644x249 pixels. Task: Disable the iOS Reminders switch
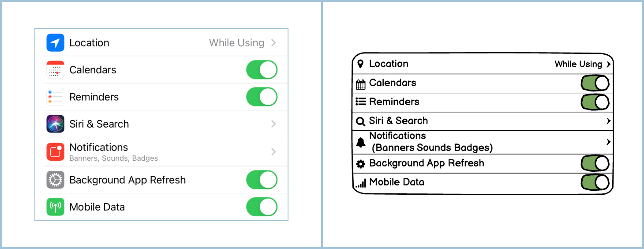coord(262,97)
